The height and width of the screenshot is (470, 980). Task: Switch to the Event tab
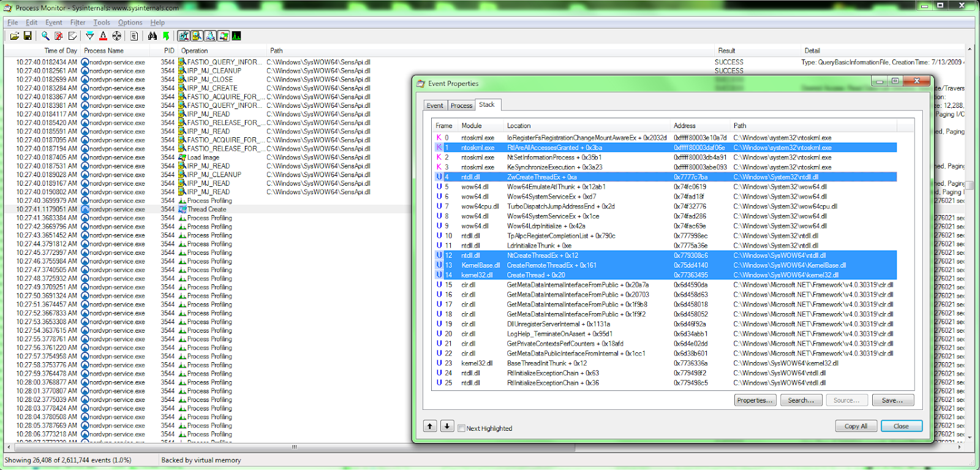[x=435, y=105]
